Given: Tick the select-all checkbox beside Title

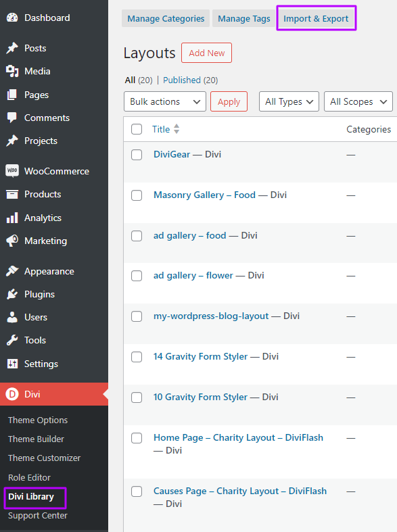Looking at the screenshot, I should pyautogui.click(x=137, y=129).
